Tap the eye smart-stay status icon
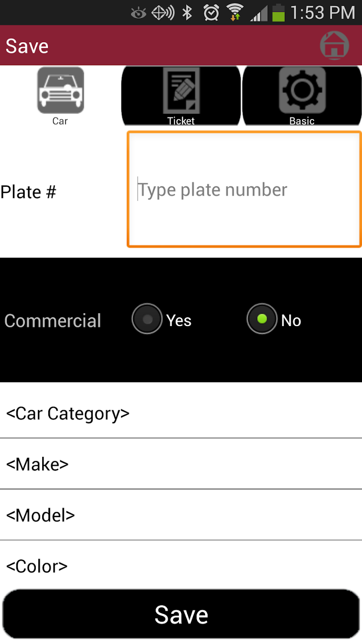Viewport: 362px width, 644px height. [x=138, y=13]
